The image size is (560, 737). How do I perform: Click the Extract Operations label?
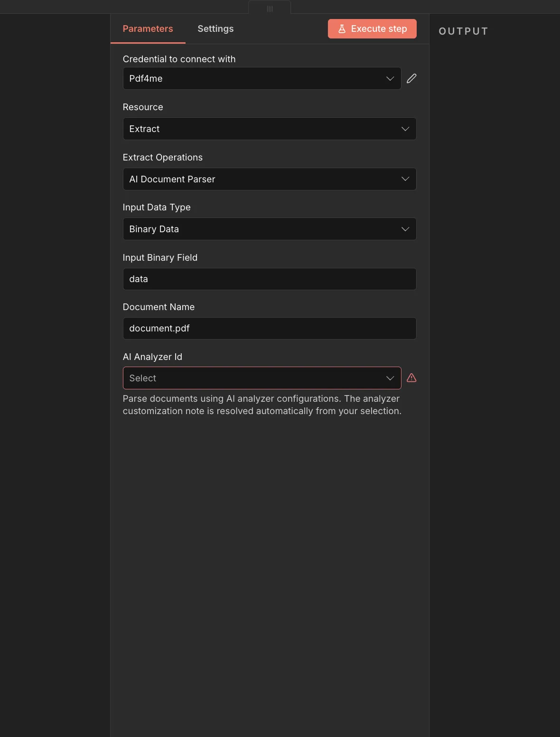[x=163, y=157]
